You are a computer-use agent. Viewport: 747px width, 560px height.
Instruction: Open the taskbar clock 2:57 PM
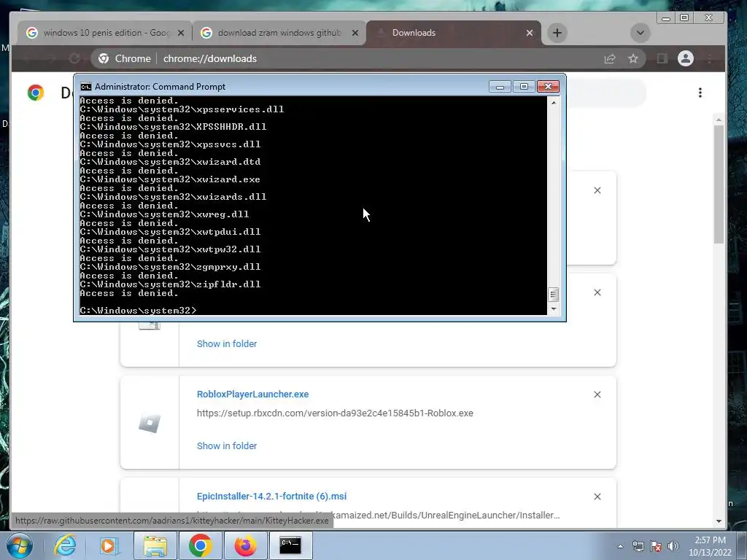point(710,546)
